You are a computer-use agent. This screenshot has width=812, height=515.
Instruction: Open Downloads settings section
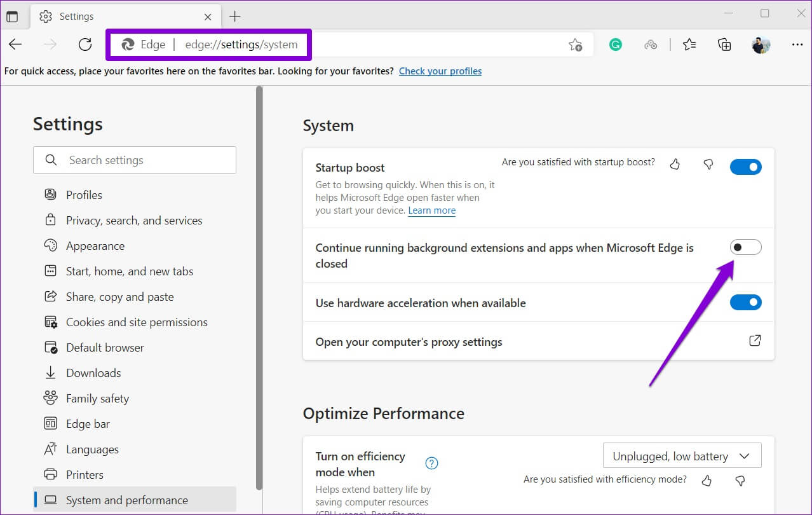pos(135,373)
